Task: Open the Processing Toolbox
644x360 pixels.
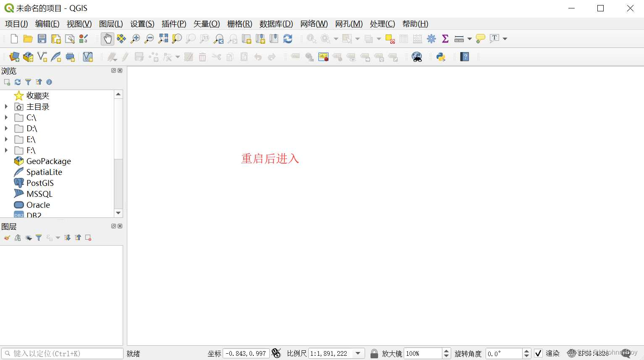Action: click(431, 38)
